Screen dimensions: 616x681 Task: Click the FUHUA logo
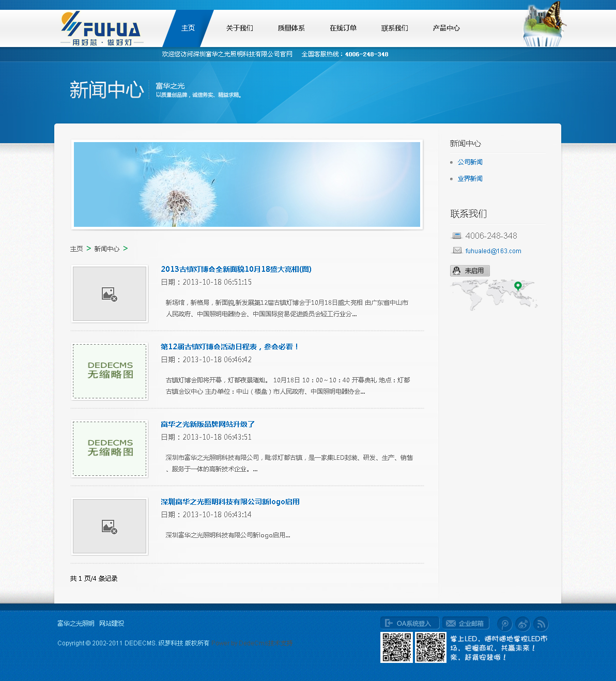click(102, 29)
